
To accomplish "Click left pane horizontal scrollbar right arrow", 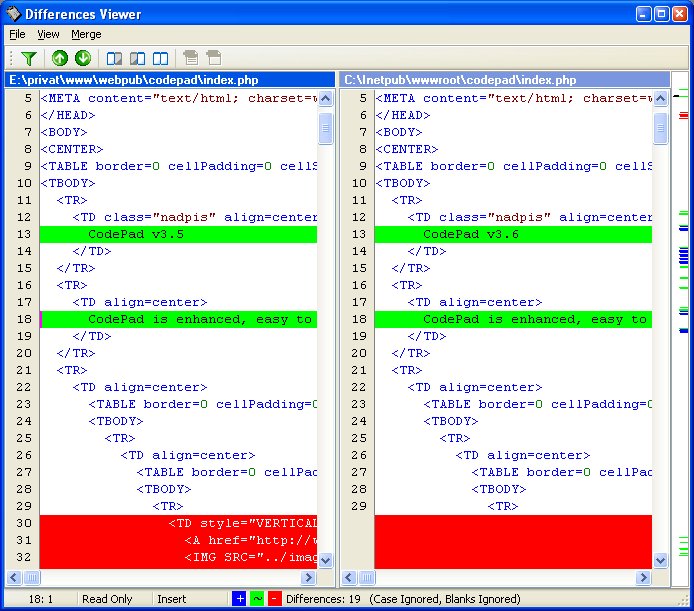I will (310, 578).
